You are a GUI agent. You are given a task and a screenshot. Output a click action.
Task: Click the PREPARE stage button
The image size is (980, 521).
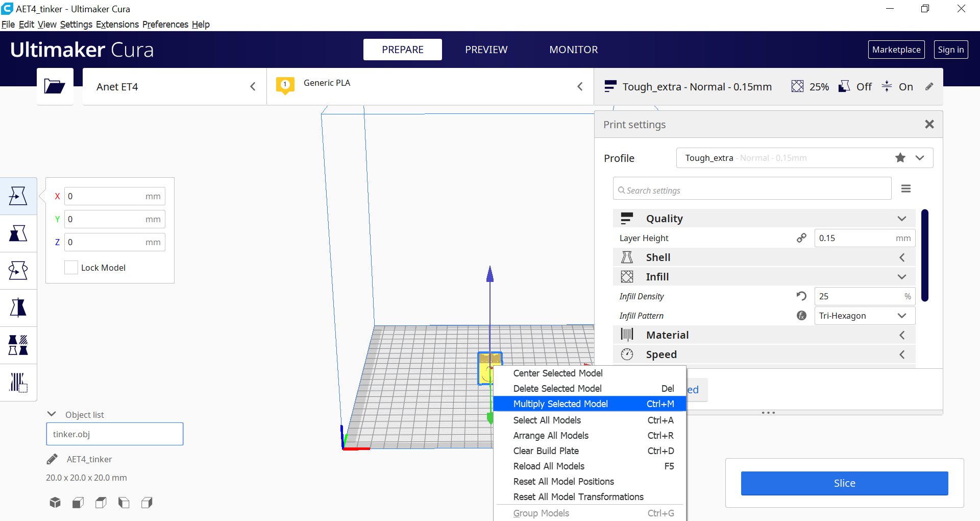(403, 50)
